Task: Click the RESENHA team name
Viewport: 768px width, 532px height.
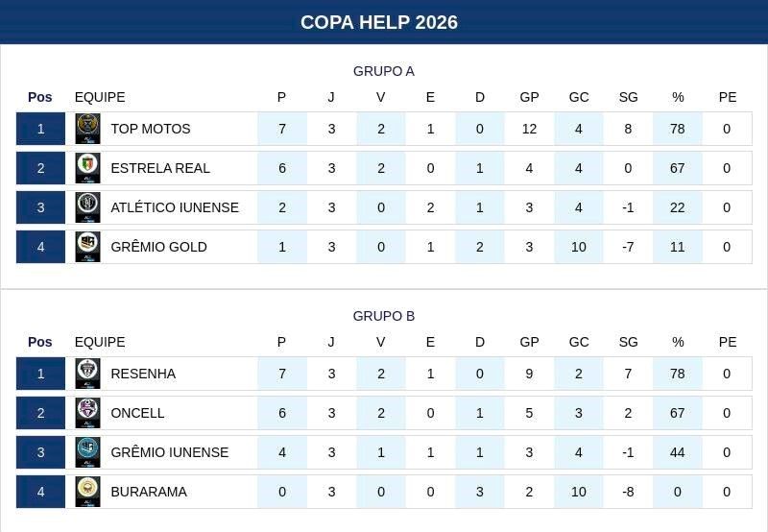Action: (x=143, y=374)
